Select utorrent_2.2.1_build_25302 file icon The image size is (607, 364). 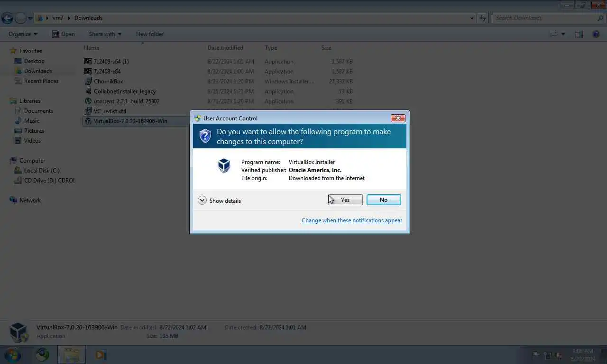coord(88,101)
